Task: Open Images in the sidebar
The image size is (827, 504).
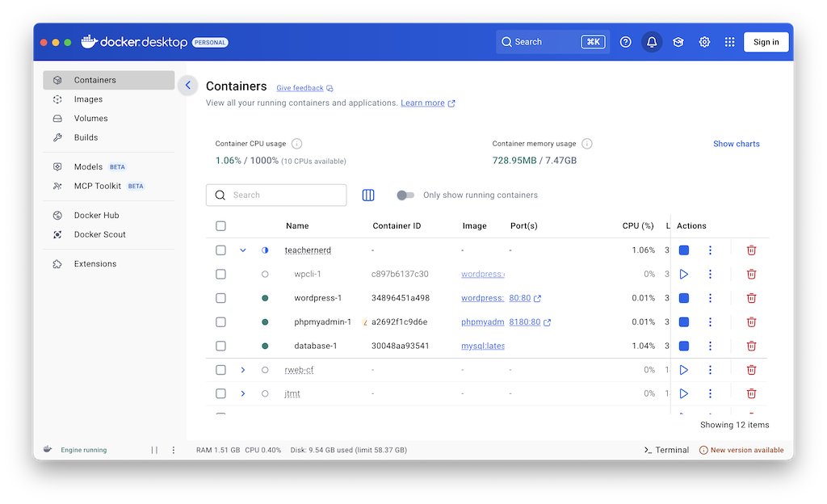Action: [x=109, y=99]
